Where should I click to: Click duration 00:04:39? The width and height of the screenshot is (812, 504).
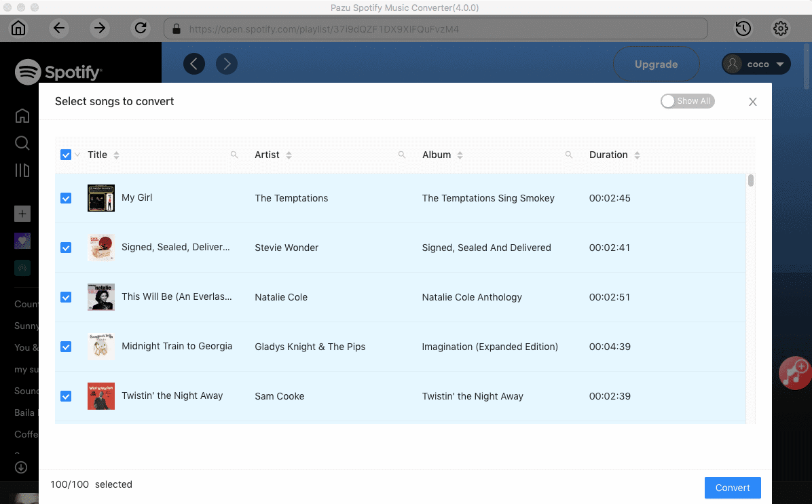click(x=610, y=347)
